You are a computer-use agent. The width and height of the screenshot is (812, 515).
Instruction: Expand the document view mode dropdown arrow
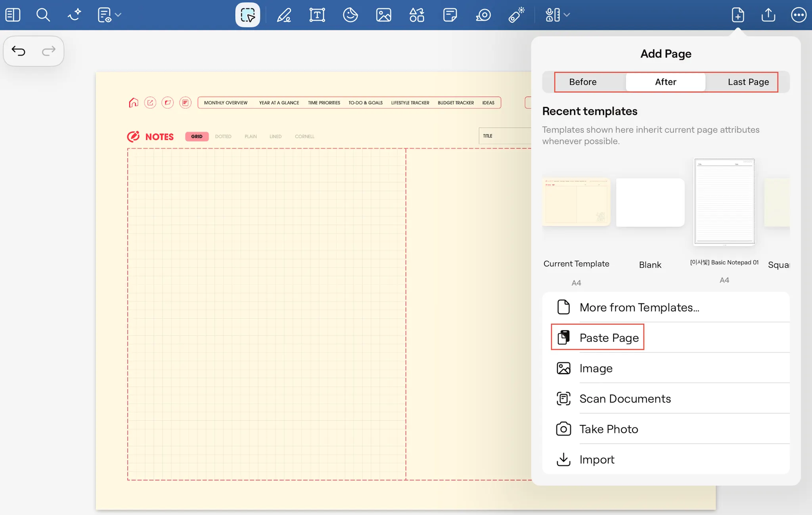[118, 15]
